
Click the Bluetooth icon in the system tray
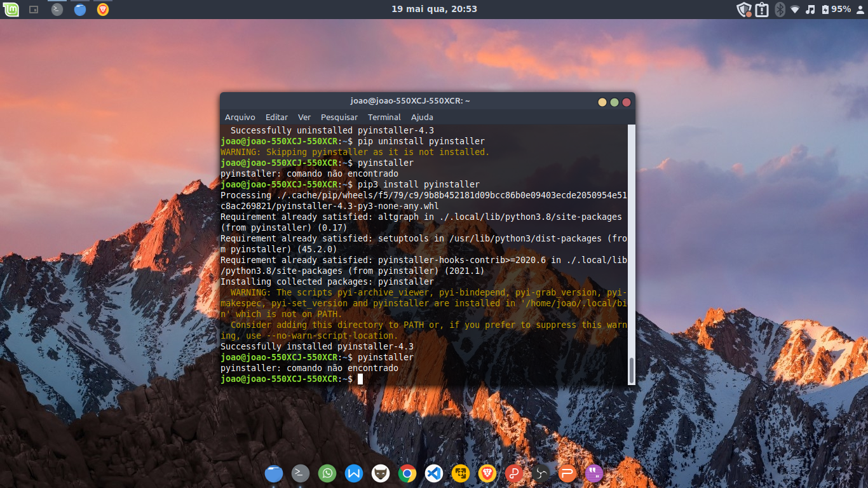click(x=780, y=10)
